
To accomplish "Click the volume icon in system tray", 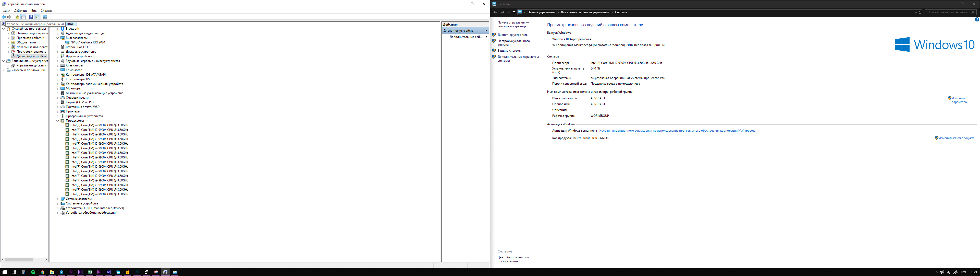I will tap(942, 272).
